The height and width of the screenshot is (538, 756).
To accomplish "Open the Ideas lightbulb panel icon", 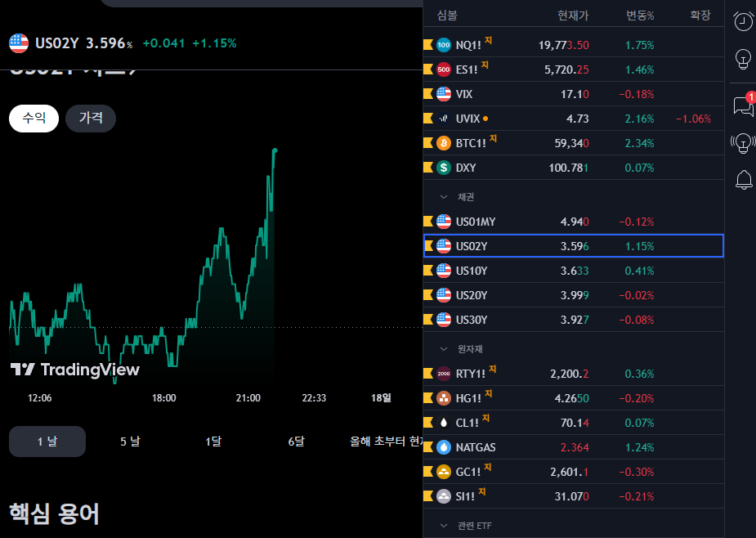I will pos(743,59).
